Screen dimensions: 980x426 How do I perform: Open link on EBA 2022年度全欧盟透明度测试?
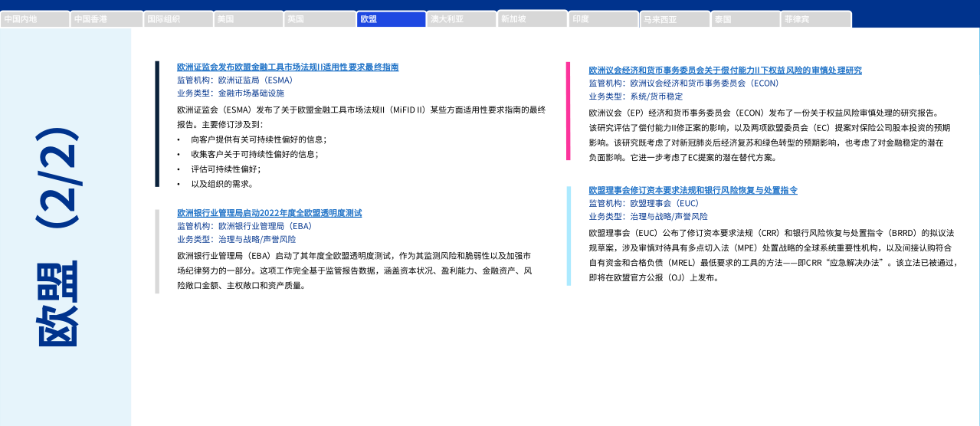269,213
